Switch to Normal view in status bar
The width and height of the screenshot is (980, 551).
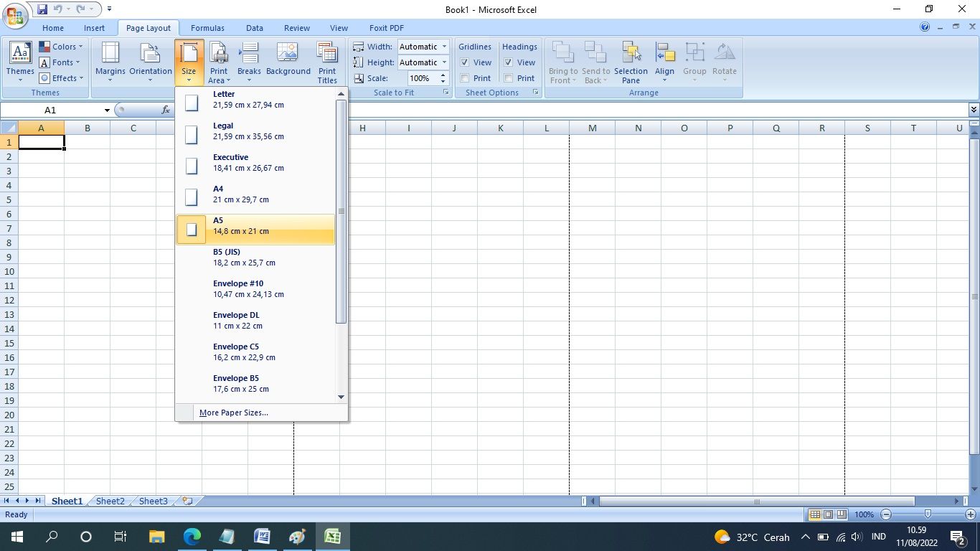click(815, 514)
